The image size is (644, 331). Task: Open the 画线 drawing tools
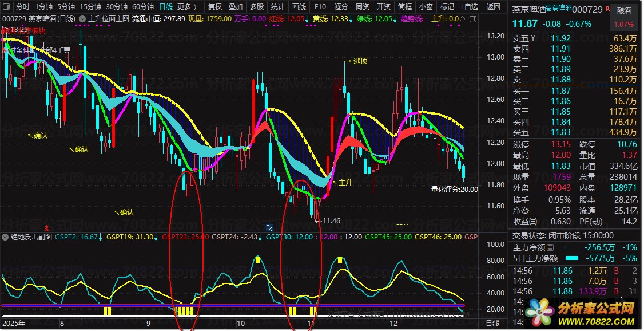[x=299, y=6]
